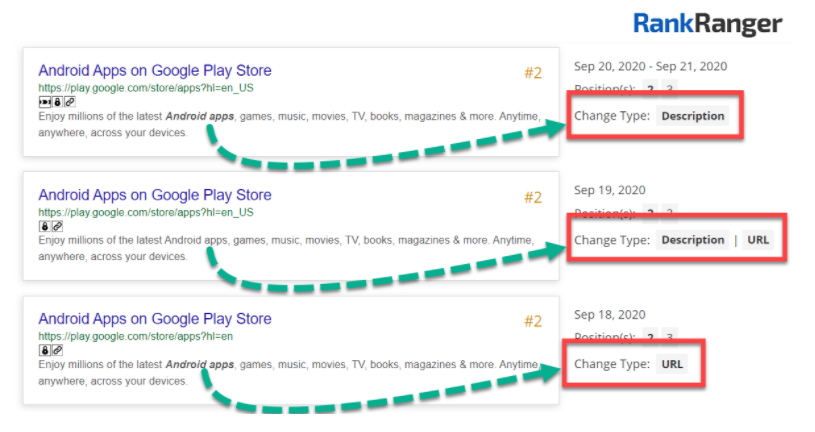Select the URL tag for the Sep 19 change
The image size is (815, 432).
(758, 240)
